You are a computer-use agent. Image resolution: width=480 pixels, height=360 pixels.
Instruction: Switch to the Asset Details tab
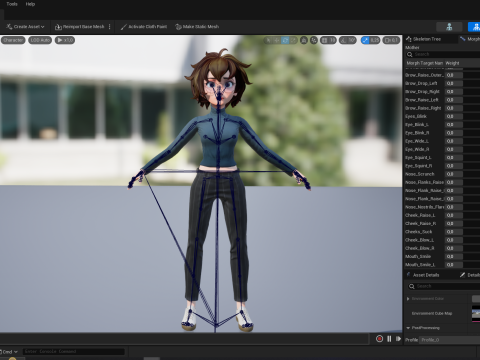[x=423, y=275]
